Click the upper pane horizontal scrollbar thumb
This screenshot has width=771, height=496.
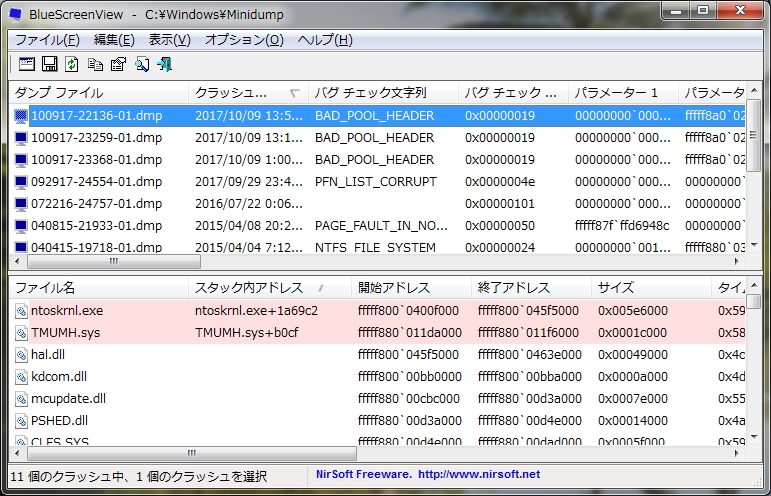[x=114, y=262]
